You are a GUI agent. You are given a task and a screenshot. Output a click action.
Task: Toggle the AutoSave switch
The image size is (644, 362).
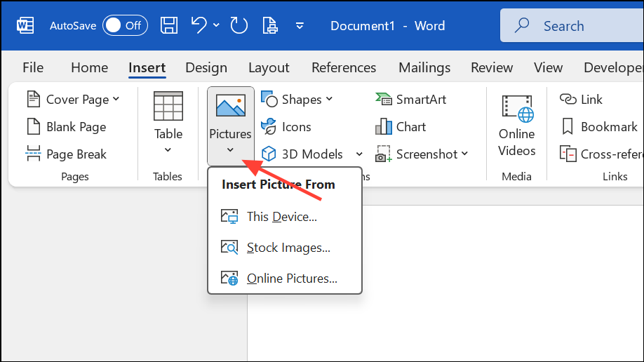click(x=124, y=26)
